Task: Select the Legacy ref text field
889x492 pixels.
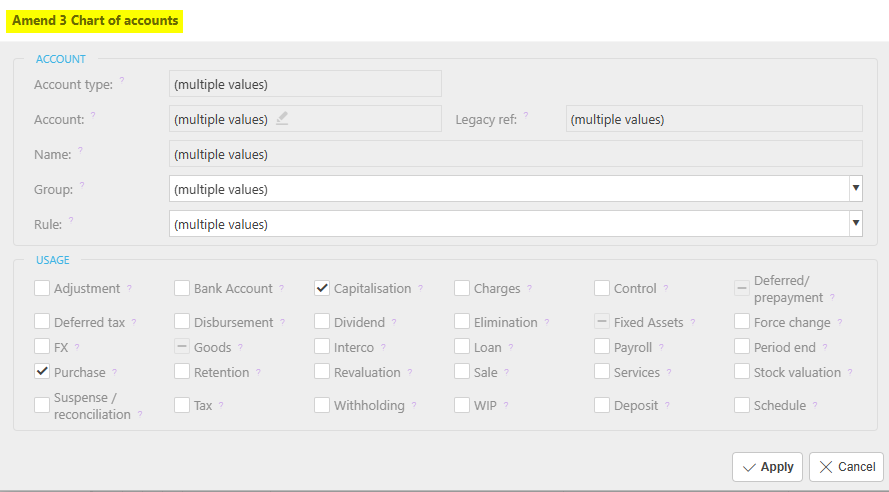Action: pos(713,119)
